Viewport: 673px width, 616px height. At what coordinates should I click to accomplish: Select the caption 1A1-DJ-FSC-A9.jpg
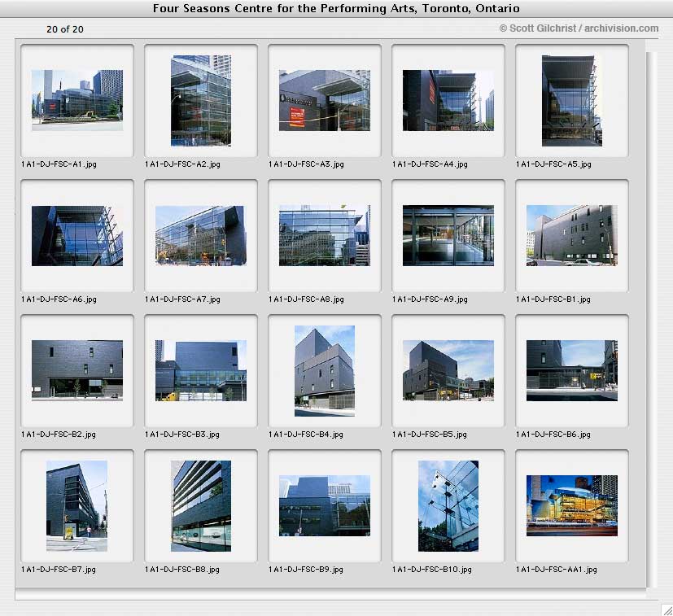pyautogui.click(x=430, y=299)
